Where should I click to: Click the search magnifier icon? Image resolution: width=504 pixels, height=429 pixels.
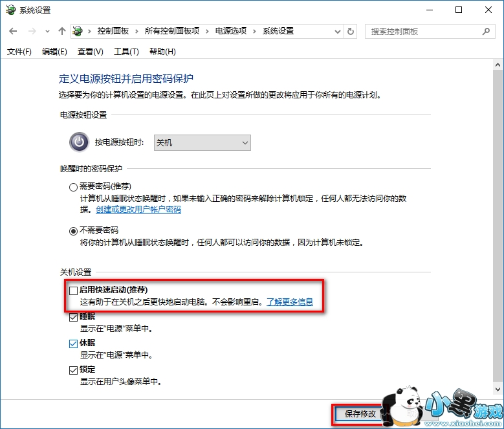pos(486,32)
